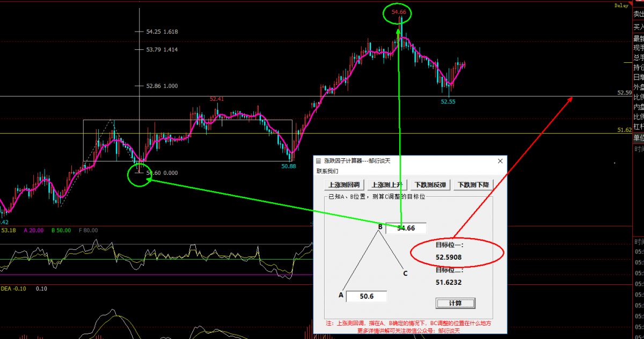Click the A 20.00 indicator parameter
This screenshot has width=644, height=339.
pos(33,230)
